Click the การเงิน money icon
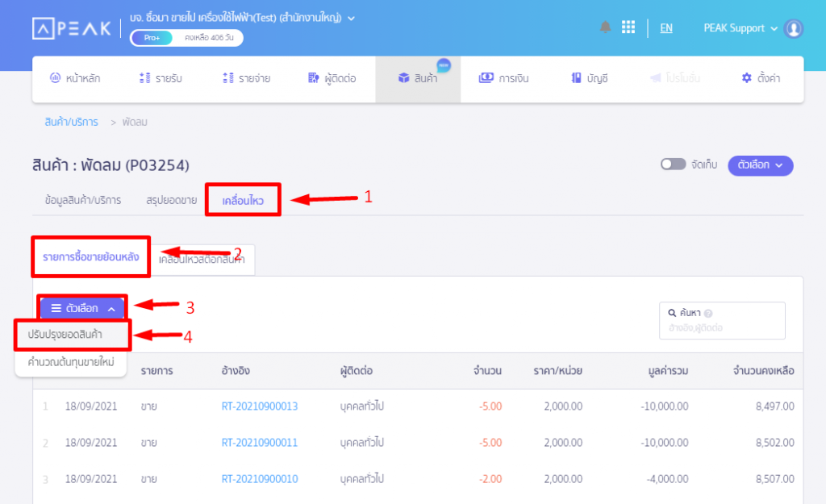The height and width of the screenshot is (504, 826). point(486,78)
